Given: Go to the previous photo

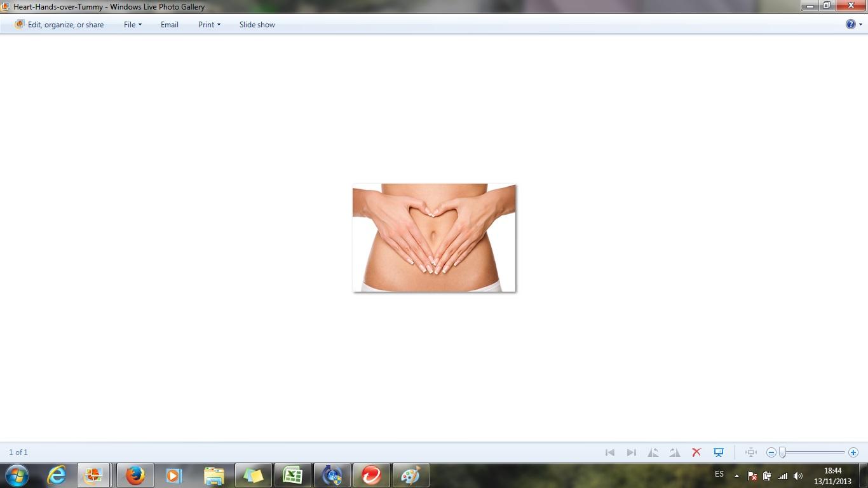Looking at the screenshot, I should coord(610,452).
